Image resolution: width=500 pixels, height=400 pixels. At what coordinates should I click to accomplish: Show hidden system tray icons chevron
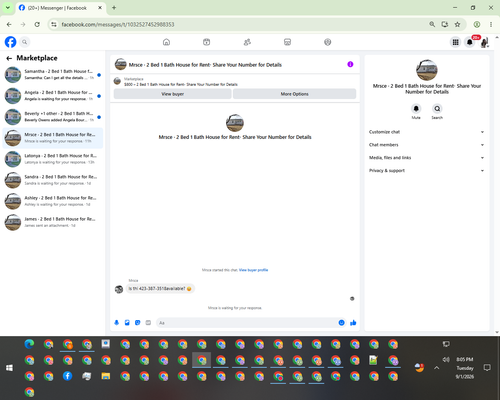click(x=437, y=368)
